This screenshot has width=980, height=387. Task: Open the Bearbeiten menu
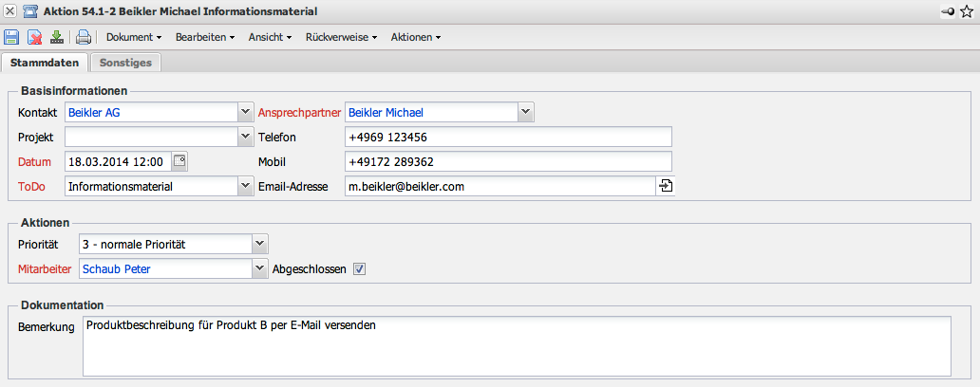click(205, 37)
